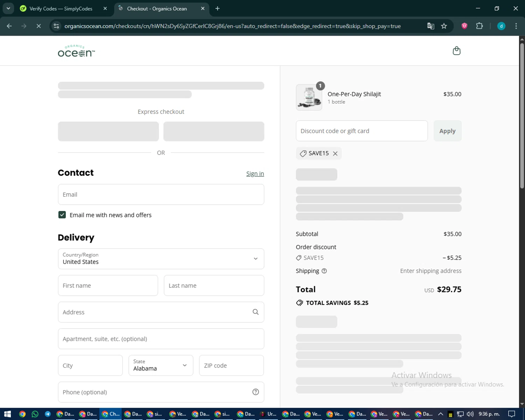Click the Enter shipping address text
The height and width of the screenshot is (420, 525).
coord(431,271)
